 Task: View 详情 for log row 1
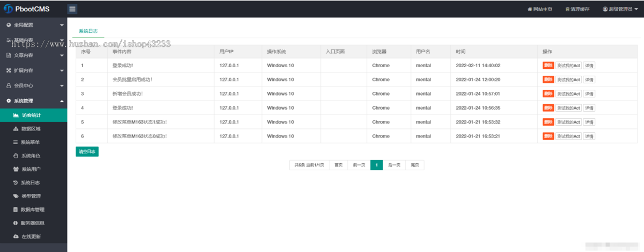[589, 66]
